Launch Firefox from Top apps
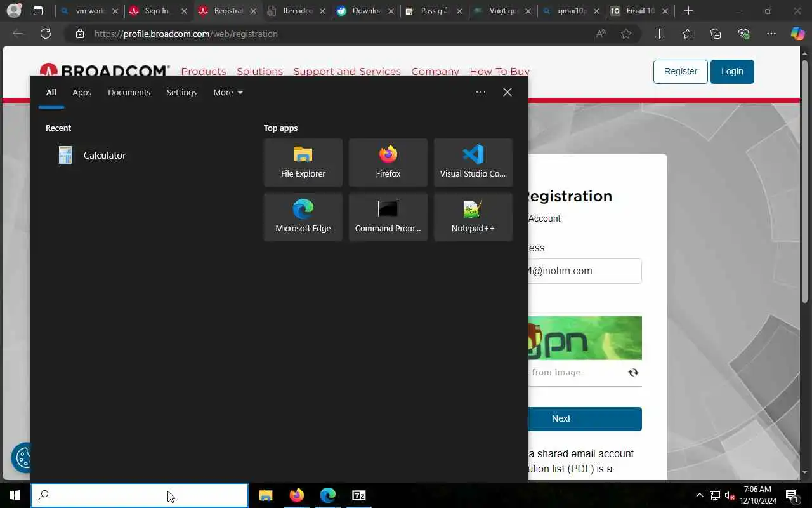The height and width of the screenshot is (508, 812). coord(388,163)
